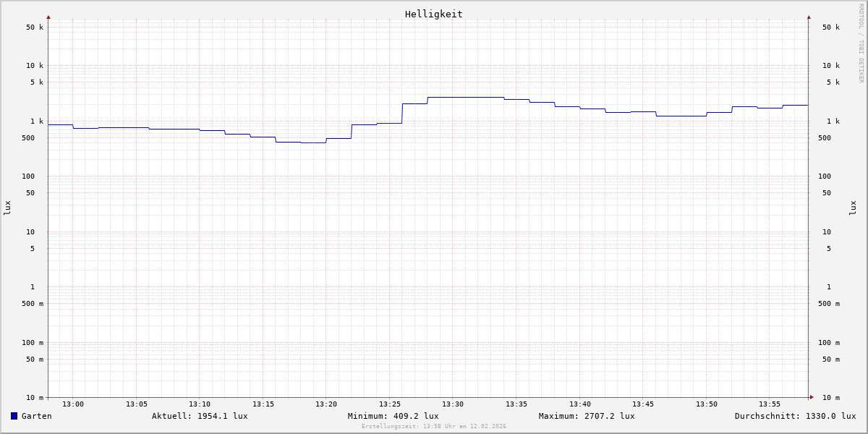
Task: Click the red arrow atop the left y-axis
Action: coord(48,17)
